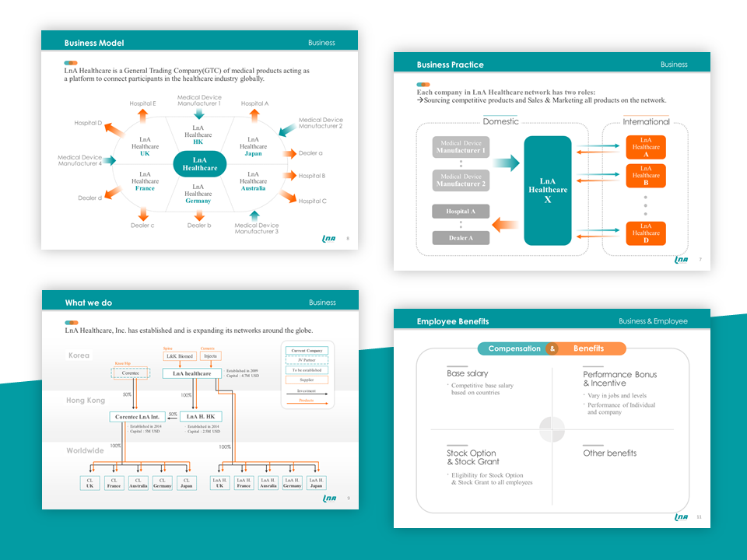747x560 pixels.
Task: Select the LnA Healthcare Germany segment
Action: [198, 194]
